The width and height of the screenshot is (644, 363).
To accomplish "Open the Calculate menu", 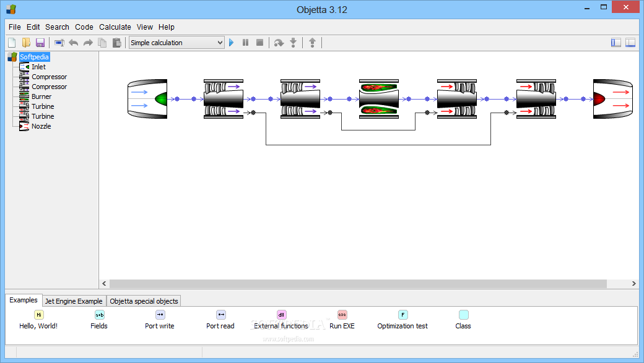I will [x=115, y=27].
